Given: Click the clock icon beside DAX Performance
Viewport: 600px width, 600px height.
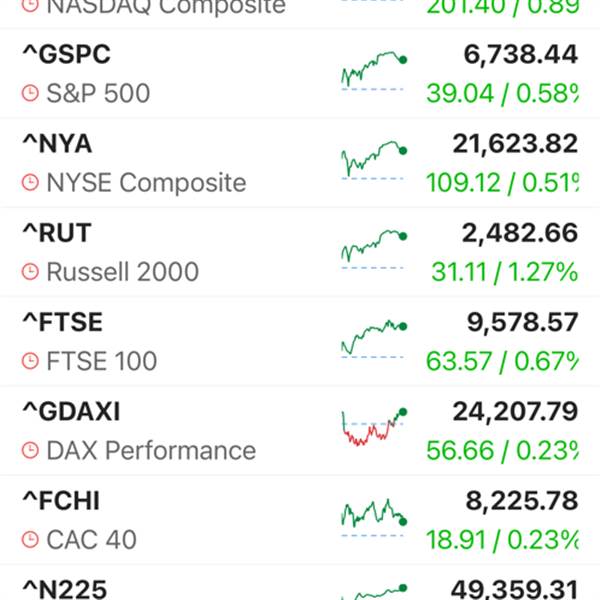Looking at the screenshot, I should pos(31,451).
